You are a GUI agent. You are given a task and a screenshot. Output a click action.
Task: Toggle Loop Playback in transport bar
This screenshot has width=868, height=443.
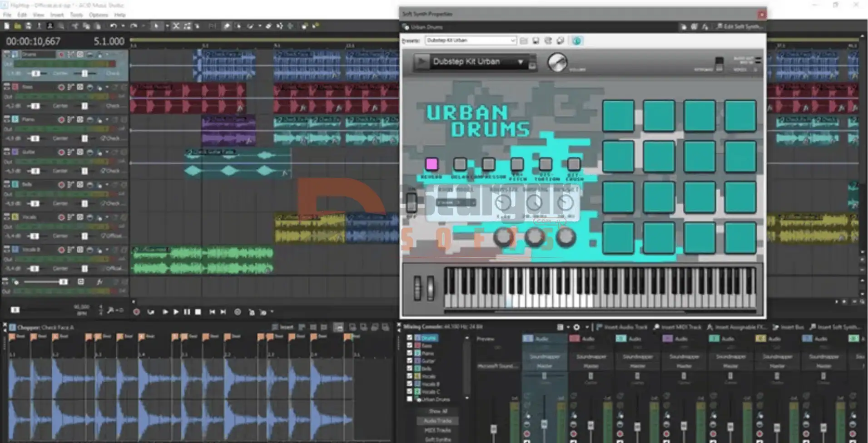[151, 312]
